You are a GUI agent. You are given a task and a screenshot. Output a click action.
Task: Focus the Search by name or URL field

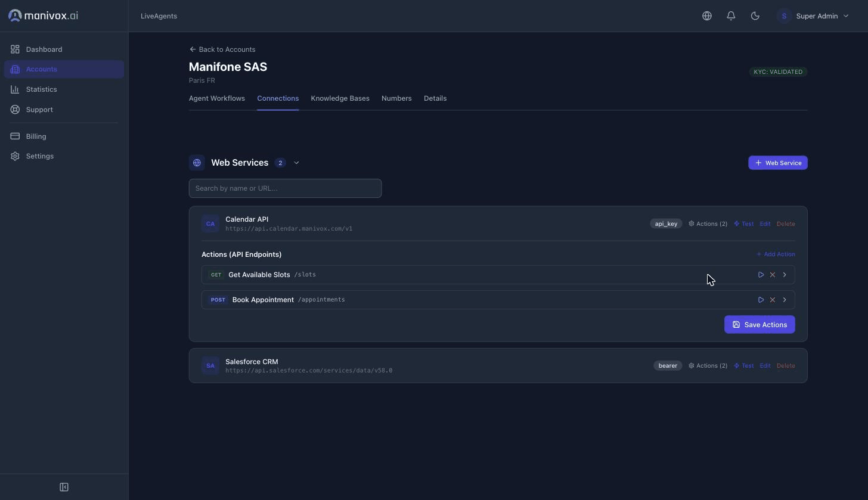285,188
